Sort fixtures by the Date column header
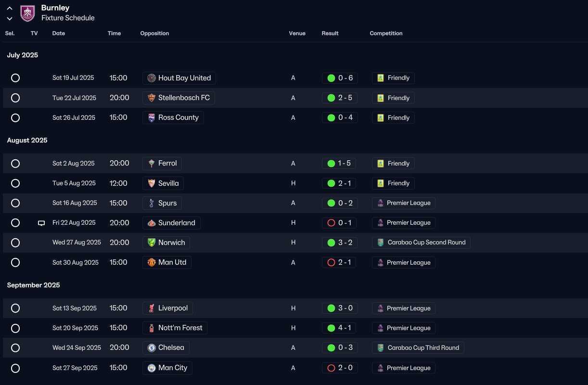588x385 pixels. click(x=59, y=33)
